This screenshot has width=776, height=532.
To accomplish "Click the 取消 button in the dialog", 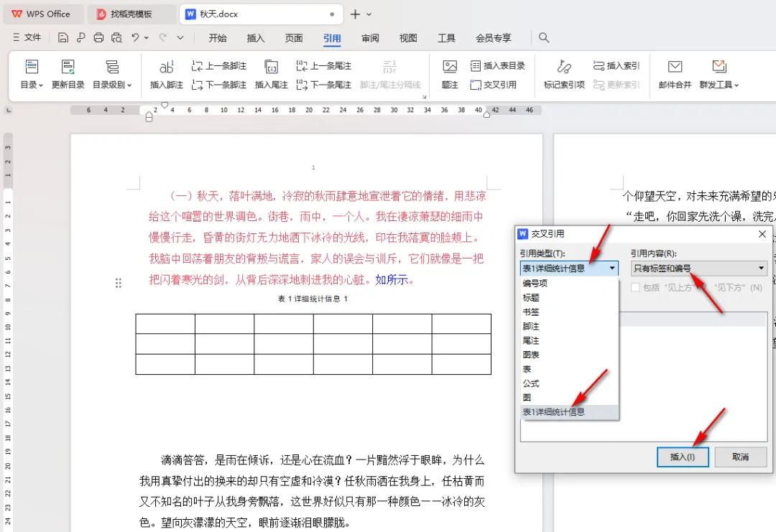I will (x=740, y=457).
